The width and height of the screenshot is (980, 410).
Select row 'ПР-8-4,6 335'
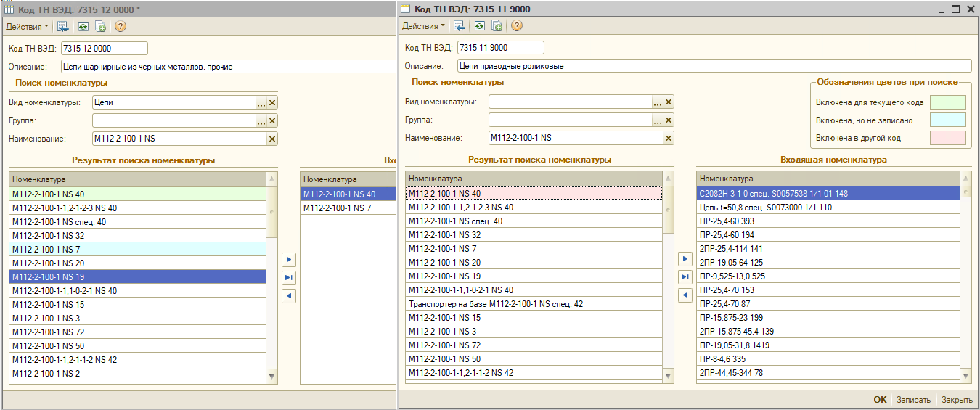(x=828, y=359)
